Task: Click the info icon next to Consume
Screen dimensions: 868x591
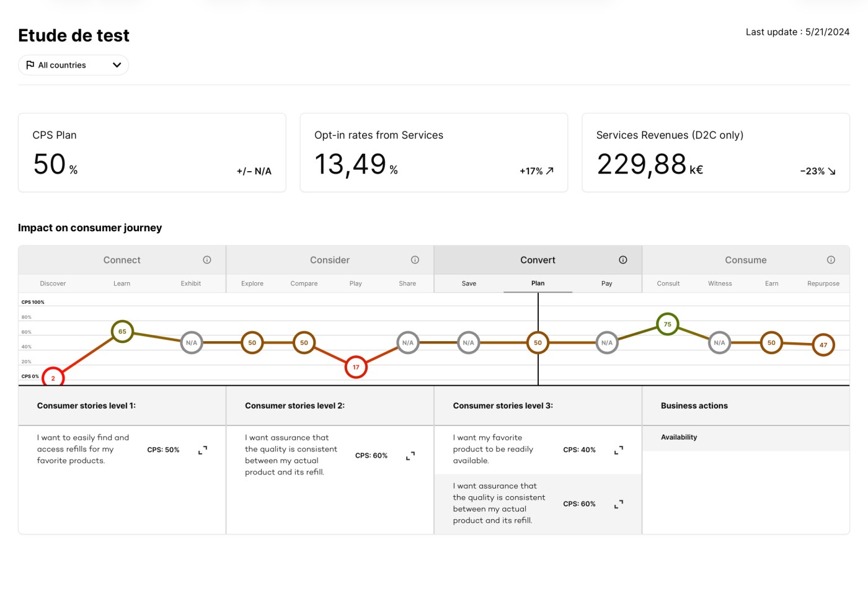Action: (x=831, y=260)
